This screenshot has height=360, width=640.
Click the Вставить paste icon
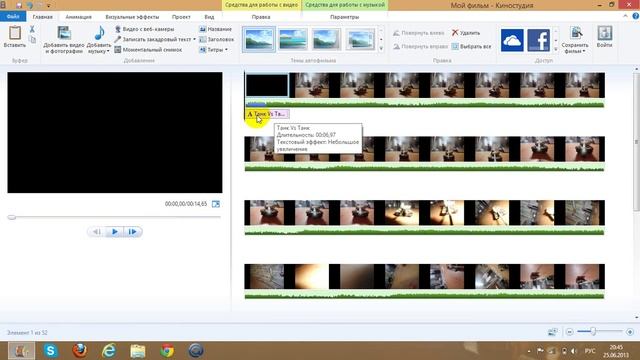tap(15, 33)
